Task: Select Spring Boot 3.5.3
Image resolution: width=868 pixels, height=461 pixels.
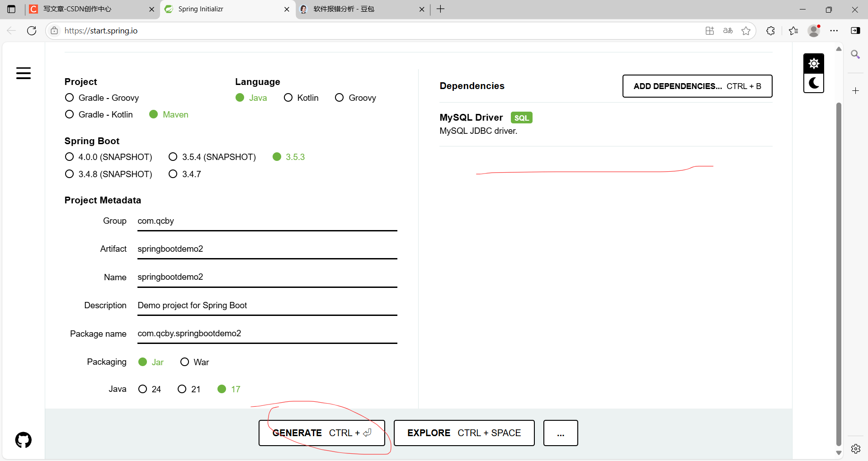Action: click(x=289, y=157)
